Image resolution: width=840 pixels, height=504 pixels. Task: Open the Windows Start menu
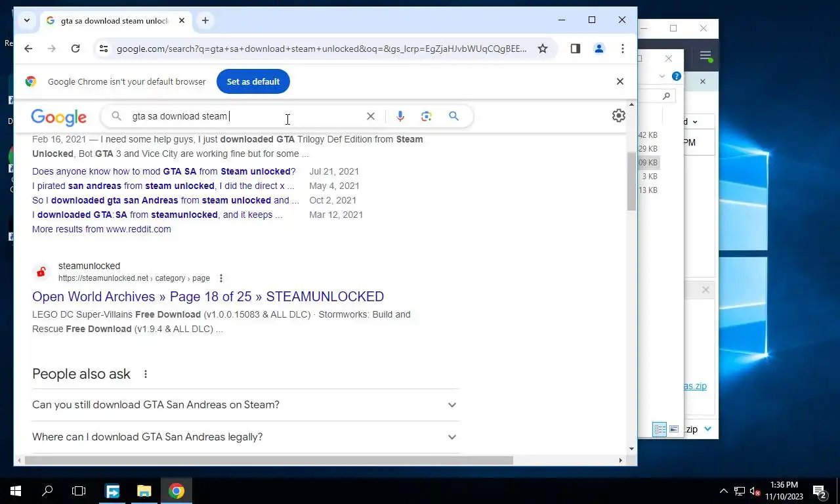pyautogui.click(x=16, y=491)
